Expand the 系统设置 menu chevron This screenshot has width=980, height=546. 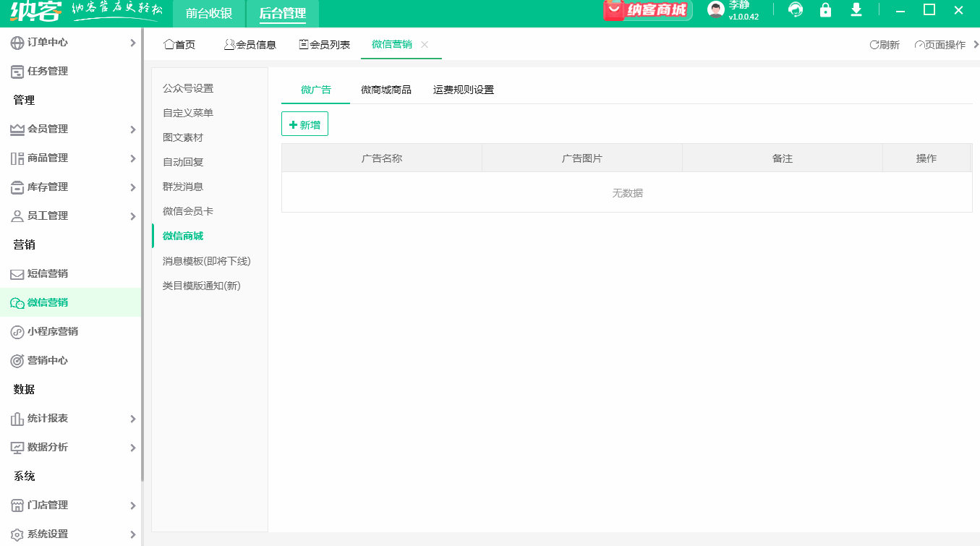coord(133,534)
